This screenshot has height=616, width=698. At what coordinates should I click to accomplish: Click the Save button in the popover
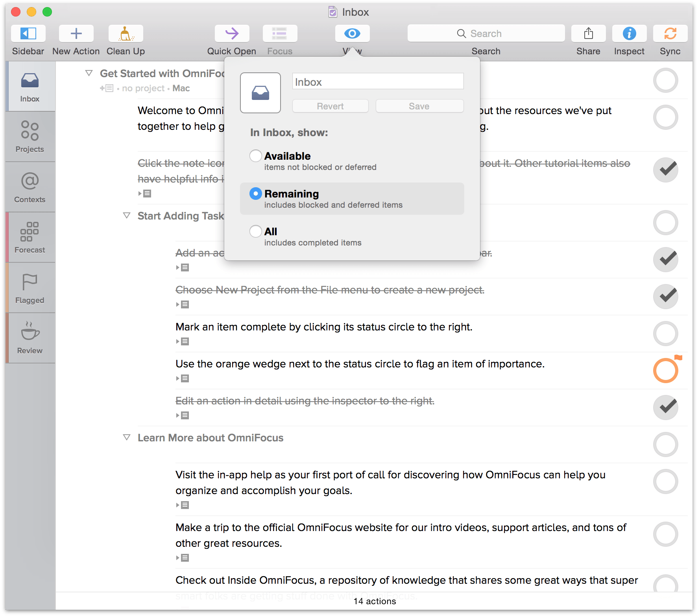tap(419, 106)
